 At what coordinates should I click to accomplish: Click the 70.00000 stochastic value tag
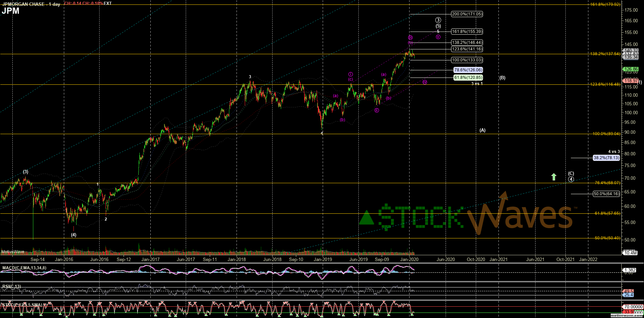click(633, 307)
